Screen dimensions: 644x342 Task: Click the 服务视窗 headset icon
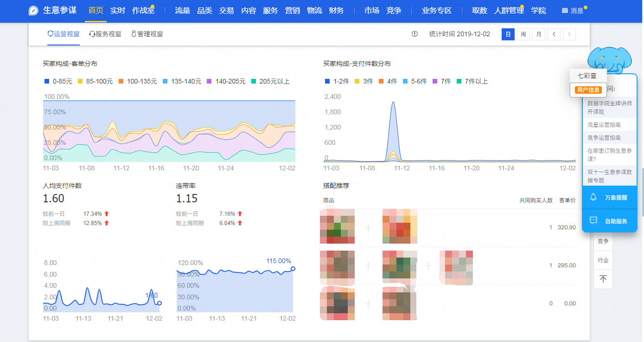coord(92,34)
